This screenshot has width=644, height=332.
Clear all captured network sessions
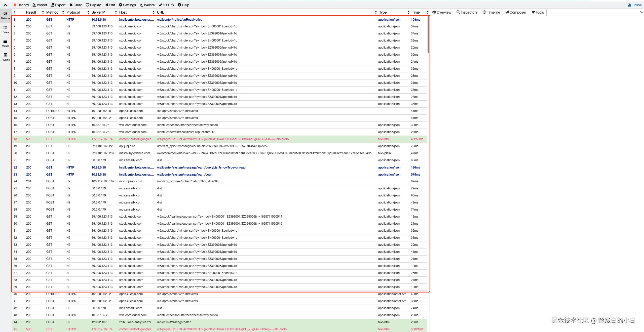tap(75, 5)
